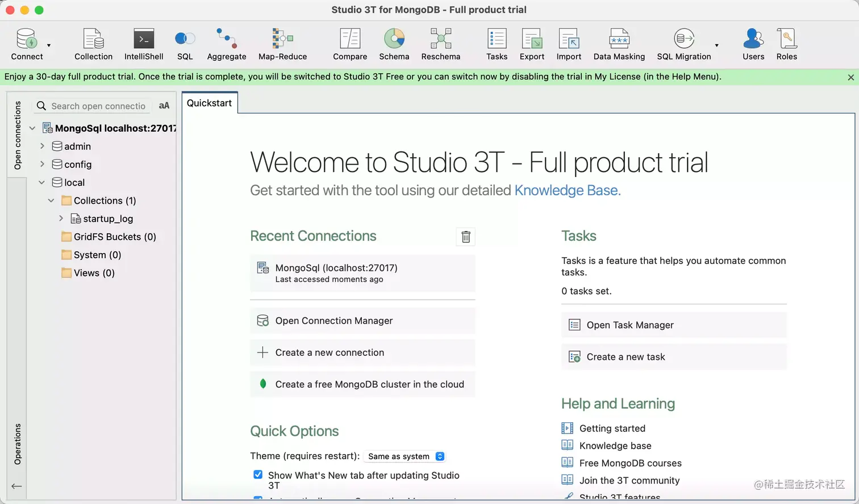Screen dimensions: 859x504
Task: Expand the startup_log collection
Action: point(61,219)
